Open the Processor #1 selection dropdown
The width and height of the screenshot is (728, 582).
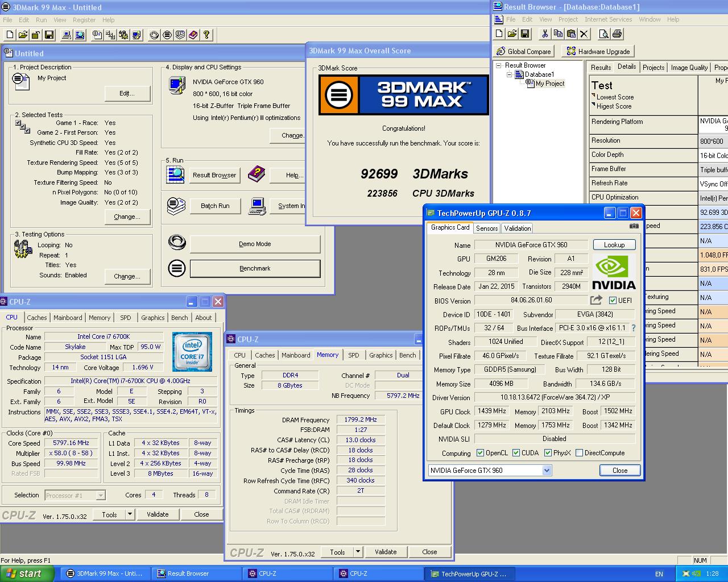tap(101, 496)
